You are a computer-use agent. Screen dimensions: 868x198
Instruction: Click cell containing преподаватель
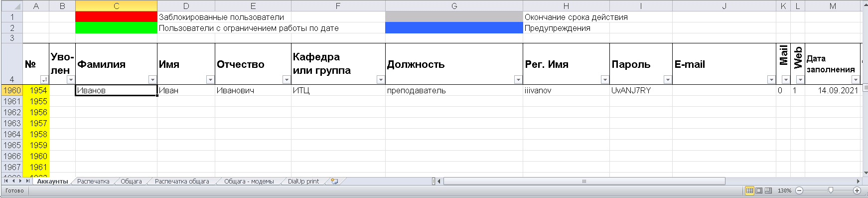tap(454, 90)
